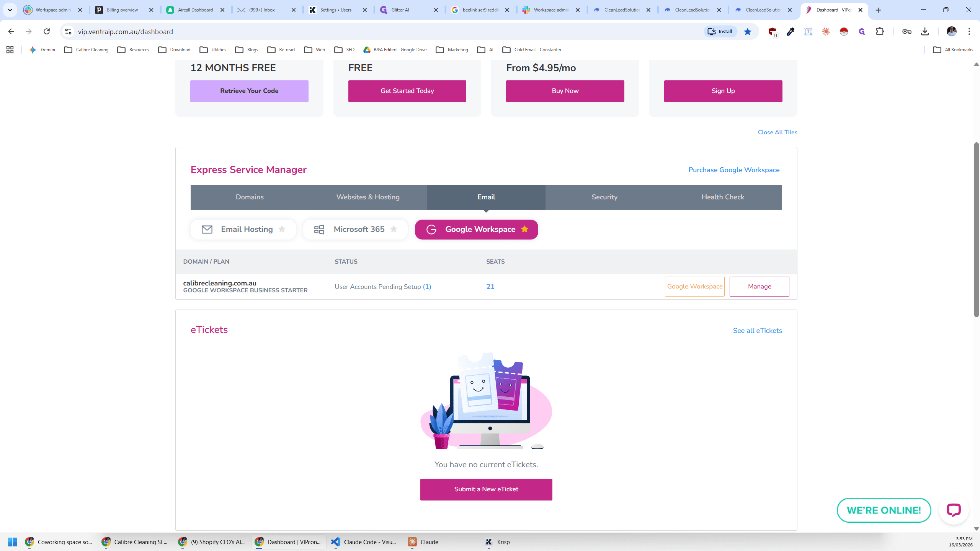The height and width of the screenshot is (551, 980).
Task: Click the Install app button
Action: [x=720, y=31]
